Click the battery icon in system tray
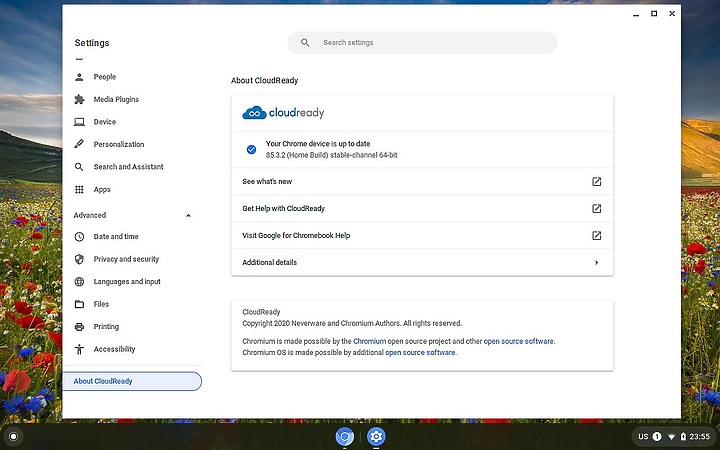 683,436
